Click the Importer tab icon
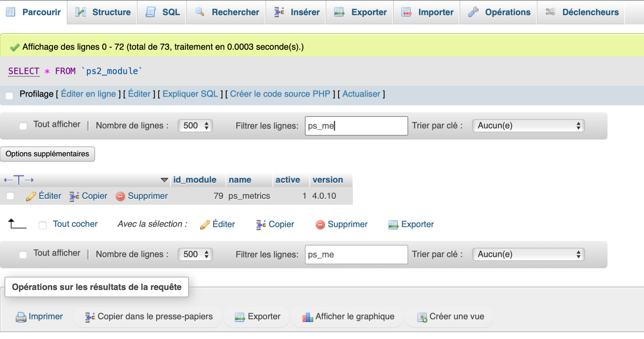Viewport: 644px width, 339px height. [x=407, y=12]
